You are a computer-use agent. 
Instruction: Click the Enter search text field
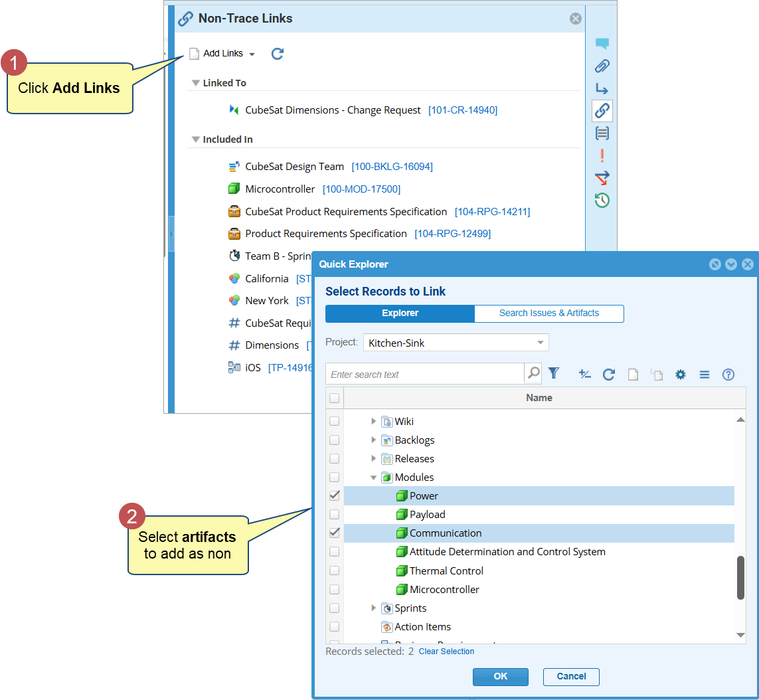(425, 374)
